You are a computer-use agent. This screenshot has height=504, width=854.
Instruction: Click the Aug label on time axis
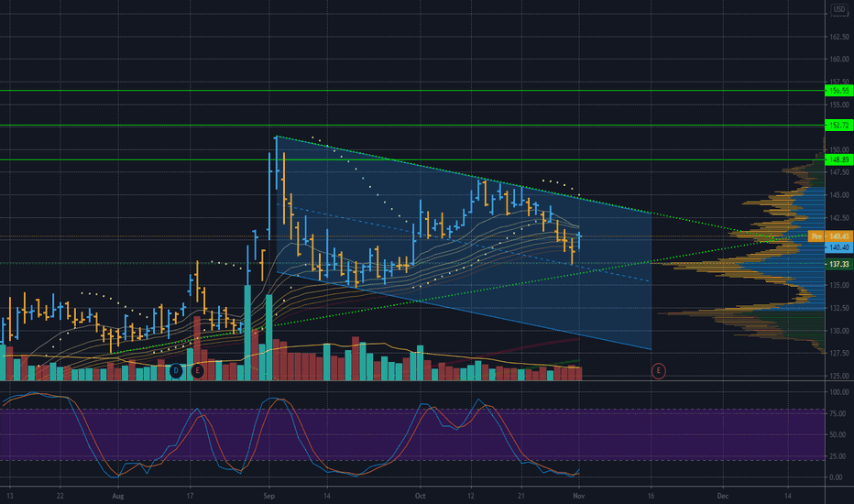click(118, 496)
